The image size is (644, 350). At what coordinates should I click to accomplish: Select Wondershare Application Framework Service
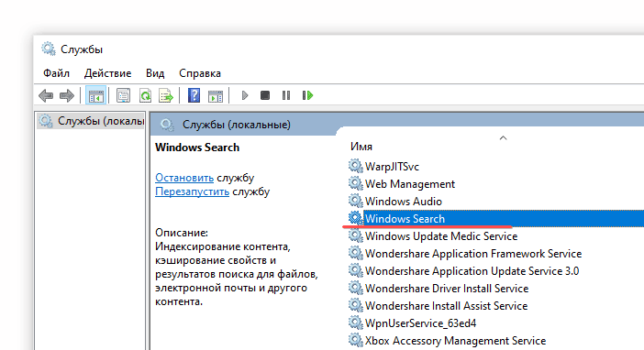[x=473, y=254]
